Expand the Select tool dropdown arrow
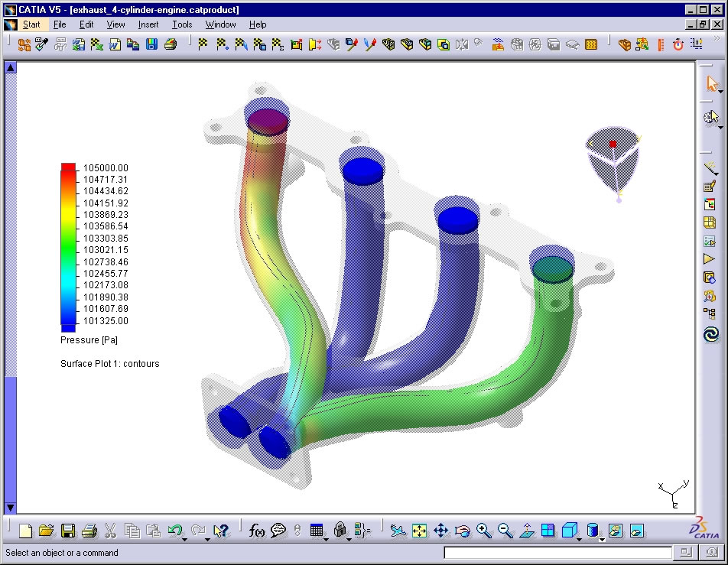 point(722,92)
